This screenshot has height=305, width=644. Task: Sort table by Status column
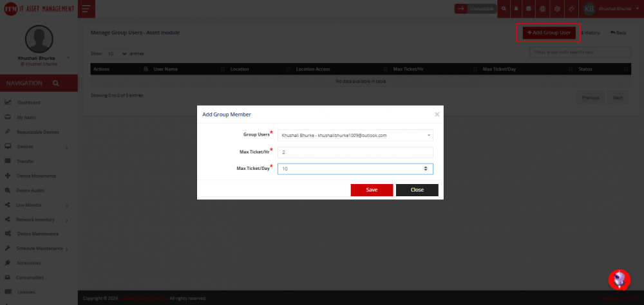click(603, 69)
